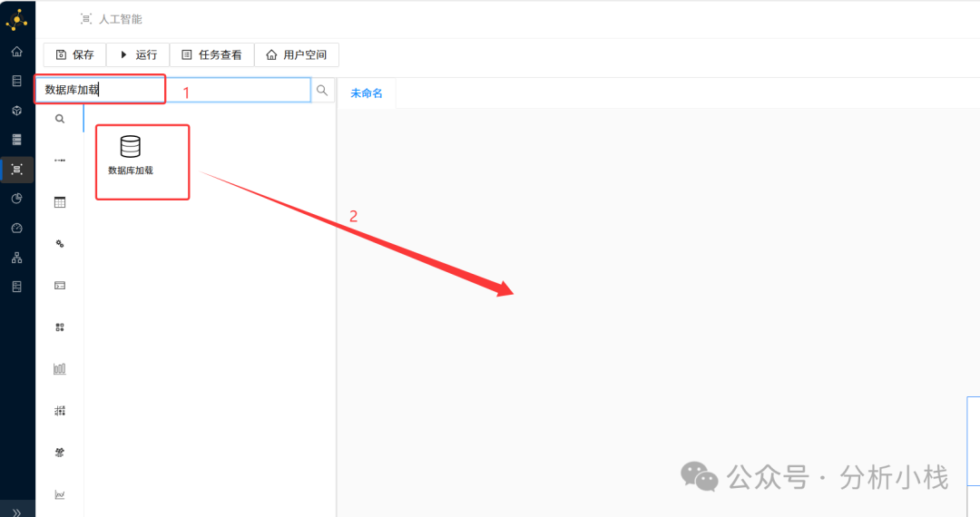This screenshot has height=517, width=980.
Task: Click the search magnifier button beside input
Action: (322, 91)
